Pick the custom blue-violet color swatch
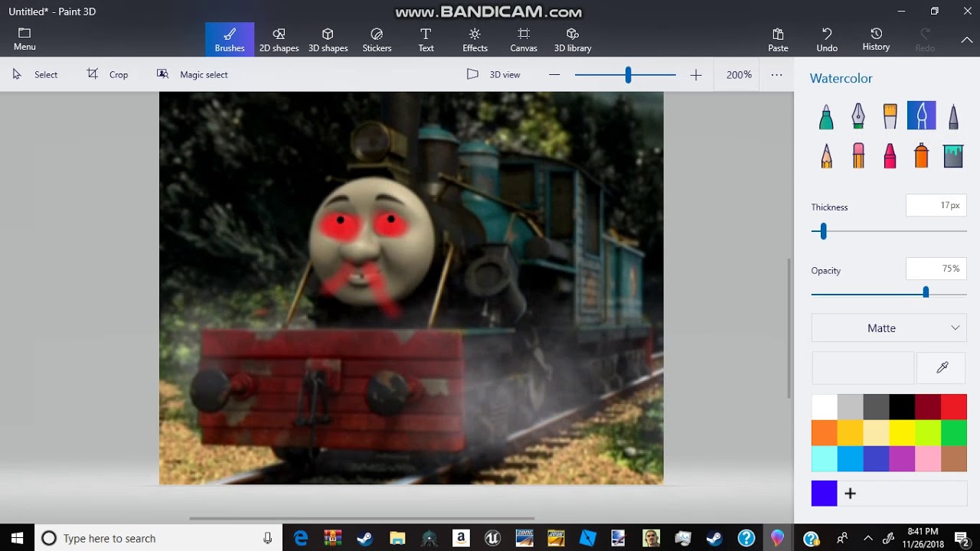980x551 pixels. click(825, 494)
